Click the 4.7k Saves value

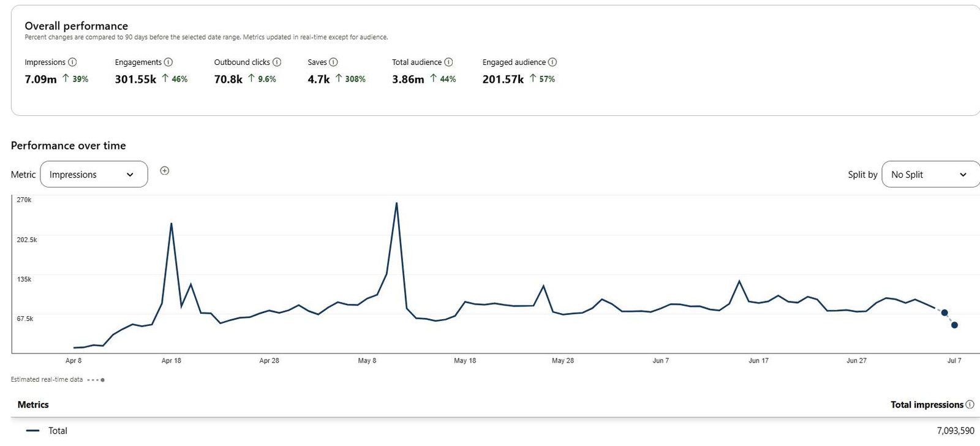click(318, 79)
